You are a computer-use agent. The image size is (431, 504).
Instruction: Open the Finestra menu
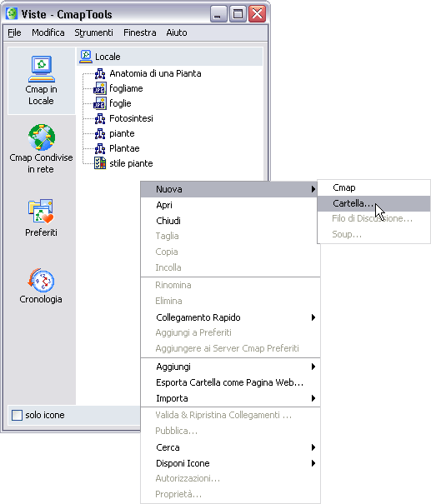(x=139, y=32)
